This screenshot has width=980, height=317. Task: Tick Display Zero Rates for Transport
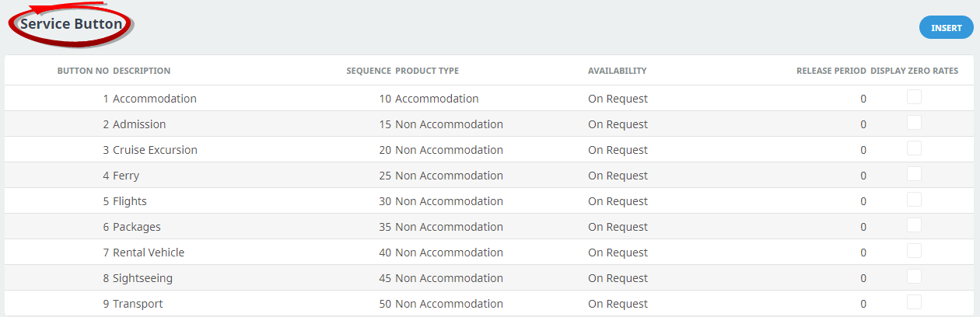coord(914,302)
